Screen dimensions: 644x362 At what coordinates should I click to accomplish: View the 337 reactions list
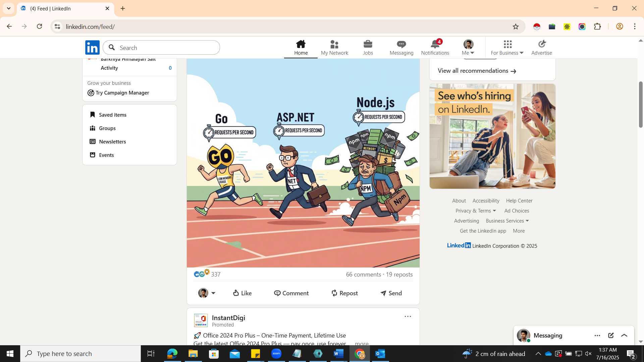207,274
